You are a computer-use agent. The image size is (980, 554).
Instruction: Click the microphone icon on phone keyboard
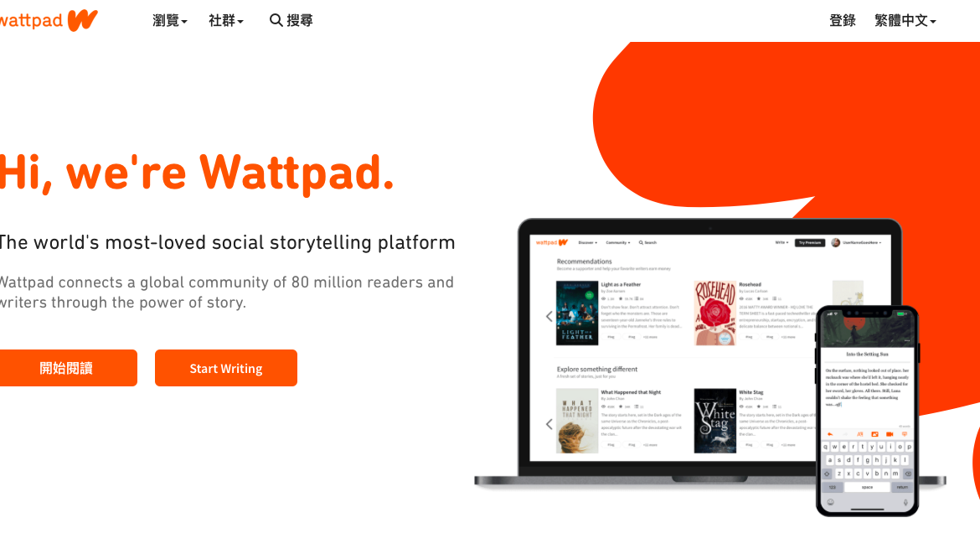coord(905,502)
